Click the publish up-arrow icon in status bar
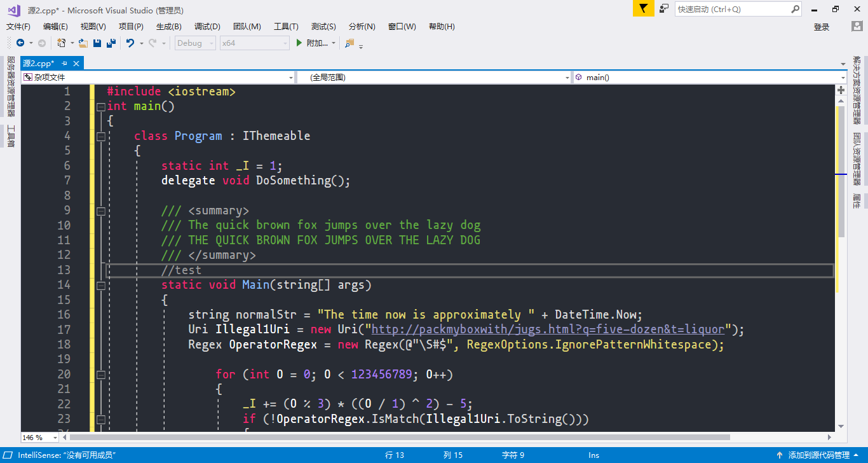 click(x=779, y=455)
